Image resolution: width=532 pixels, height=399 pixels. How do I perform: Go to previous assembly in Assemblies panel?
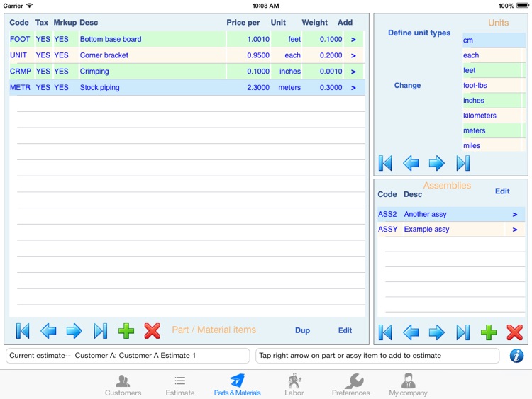pyautogui.click(x=411, y=332)
